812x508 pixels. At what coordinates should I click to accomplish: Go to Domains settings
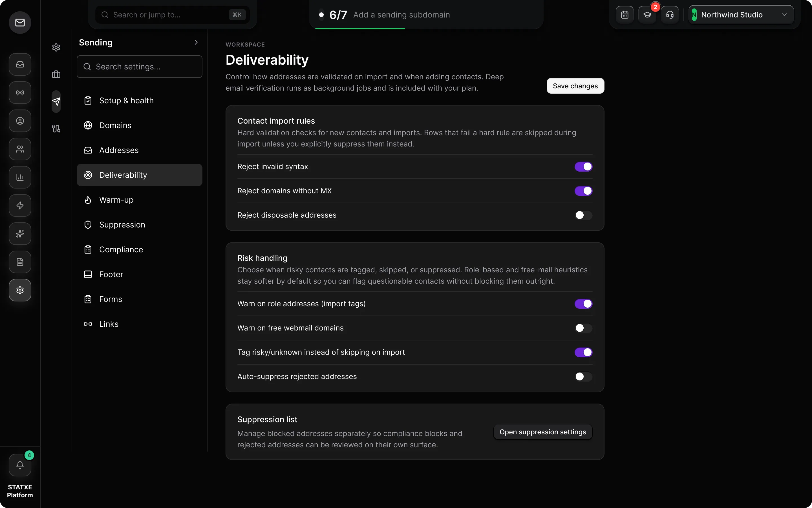[x=139, y=125]
